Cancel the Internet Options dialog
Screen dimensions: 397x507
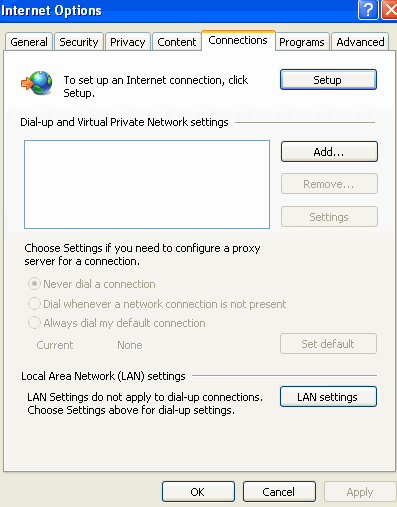coord(279,492)
